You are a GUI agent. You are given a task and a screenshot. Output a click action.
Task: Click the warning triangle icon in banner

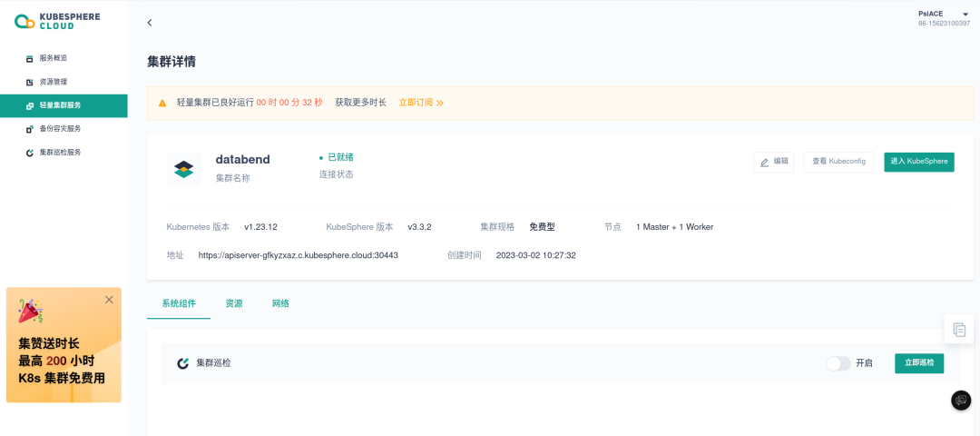pyautogui.click(x=162, y=104)
